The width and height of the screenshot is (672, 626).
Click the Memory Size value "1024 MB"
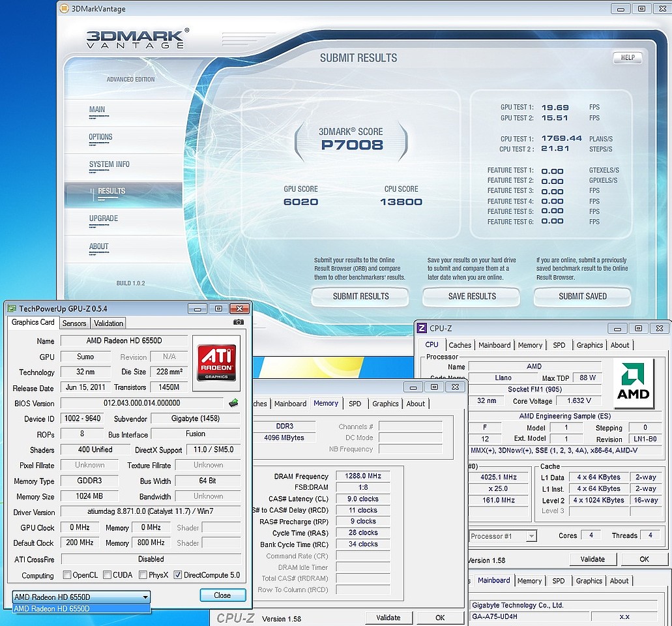pos(89,496)
